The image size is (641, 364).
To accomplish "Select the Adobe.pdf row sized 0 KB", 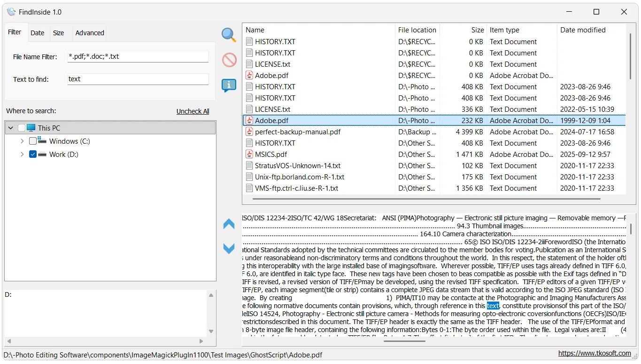I will [x=434, y=75].
